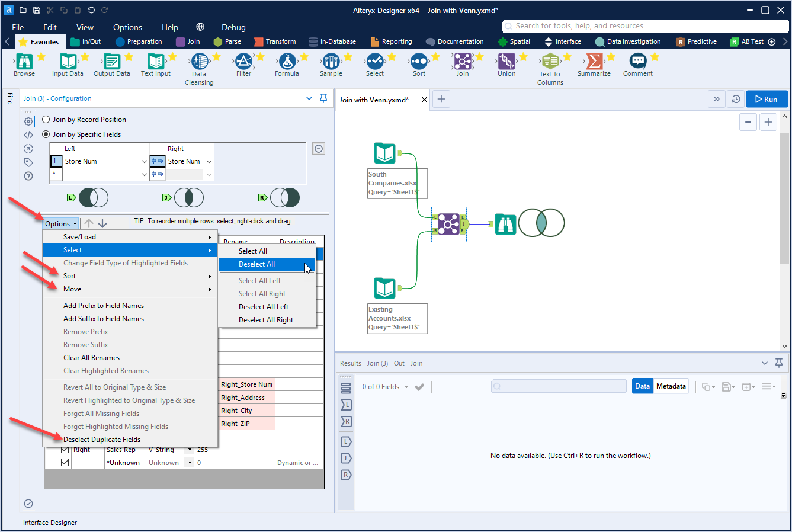Open the configuration gear icon in Join panel
This screenshot has height=532, width=792.
[28, 121]
